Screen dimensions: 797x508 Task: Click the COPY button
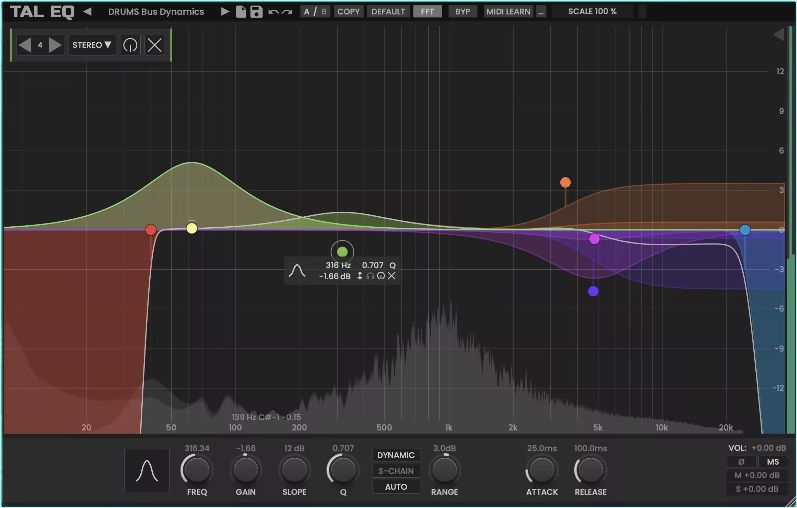[348, 12]
